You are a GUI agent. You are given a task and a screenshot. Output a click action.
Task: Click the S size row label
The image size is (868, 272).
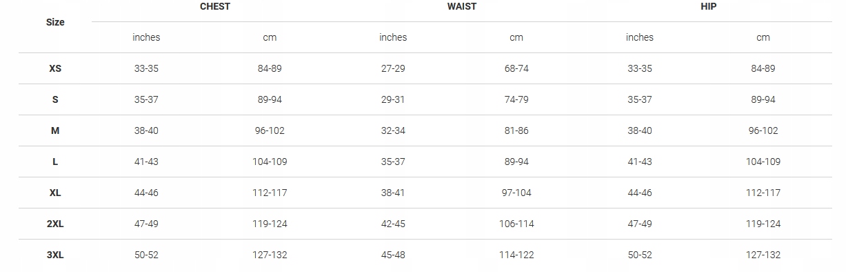(55, 100)
